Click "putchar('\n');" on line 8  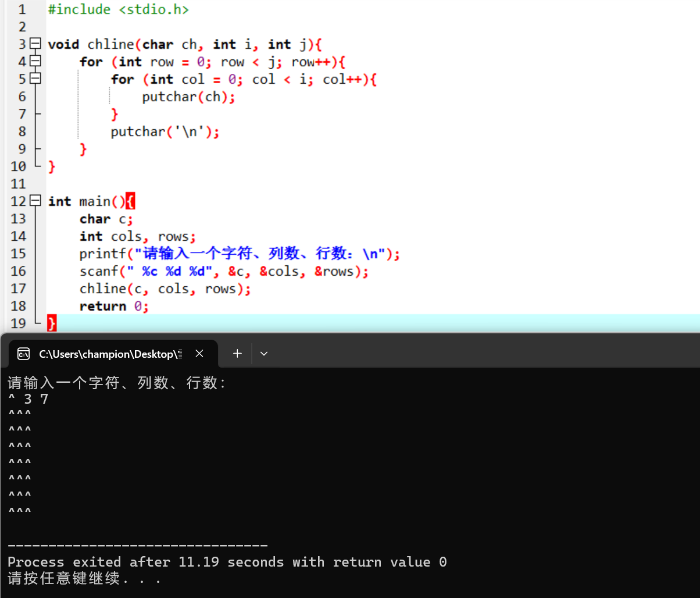tap(166, 131)
